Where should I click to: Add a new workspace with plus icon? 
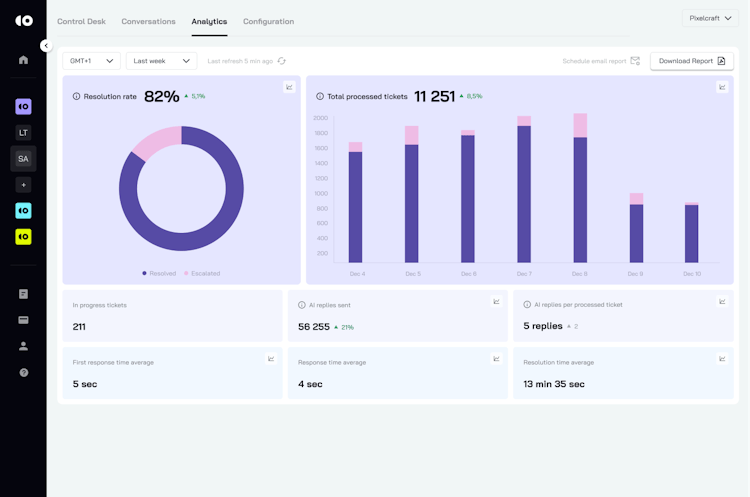point(23,185)
